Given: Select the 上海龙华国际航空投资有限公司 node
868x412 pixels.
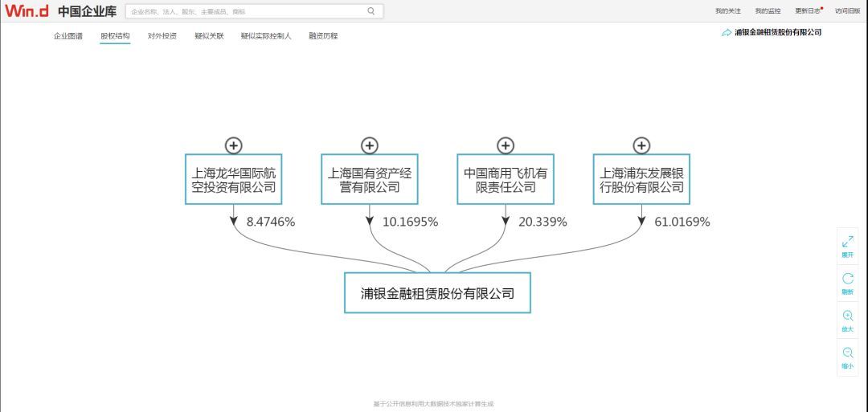Looking at the screenshot, I should pos(234,179).
